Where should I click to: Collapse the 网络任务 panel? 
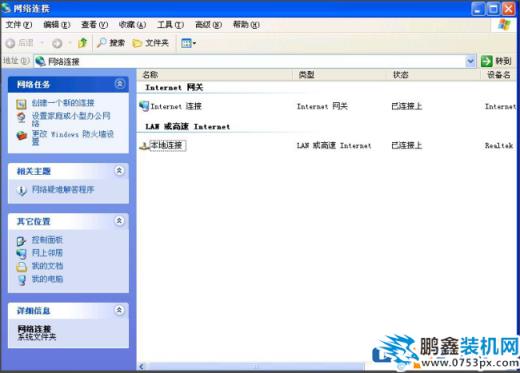120,84
